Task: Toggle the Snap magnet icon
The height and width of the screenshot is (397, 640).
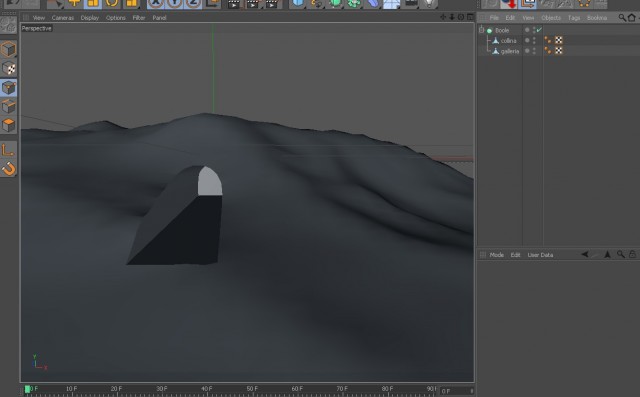Action: tap(9, 169)
